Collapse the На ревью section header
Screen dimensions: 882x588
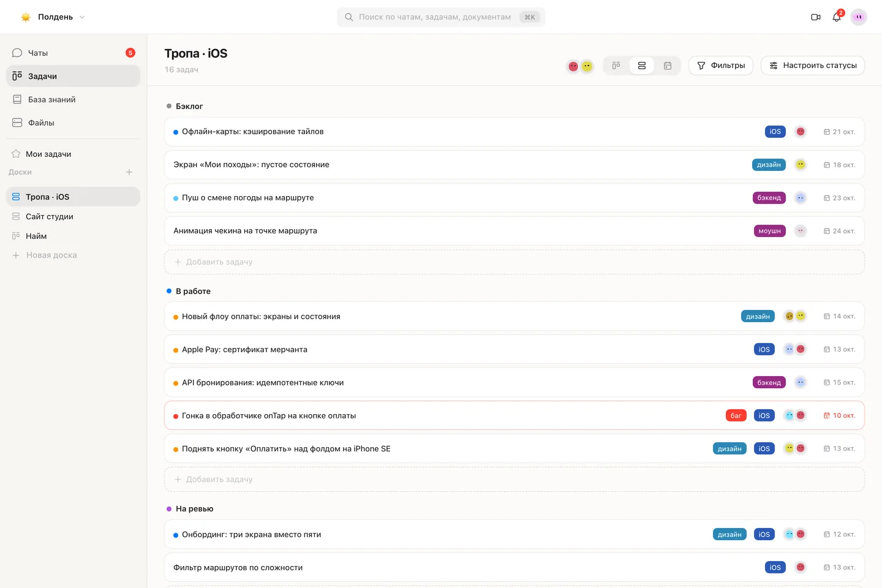[190, 508]
